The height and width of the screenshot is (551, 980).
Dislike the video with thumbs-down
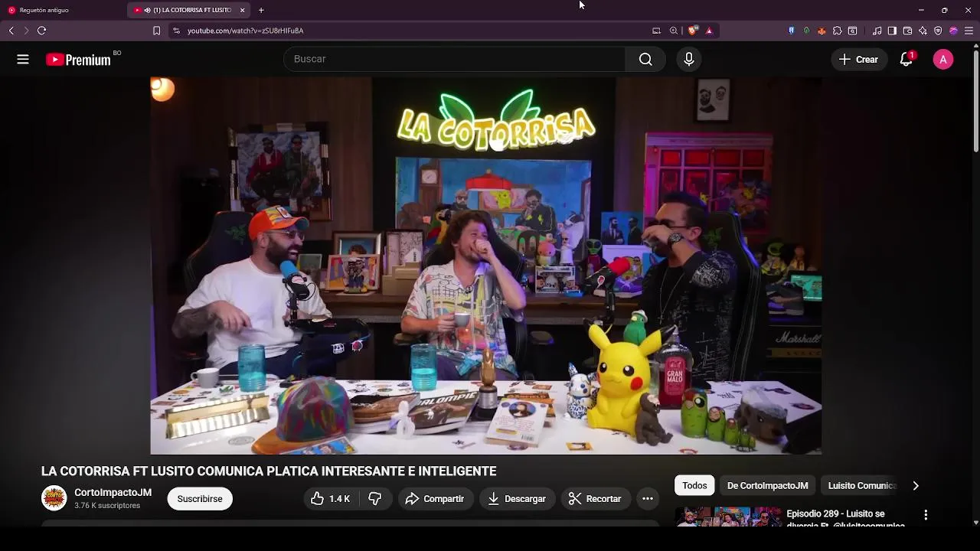pyautogui.click(x=374, y=499)
